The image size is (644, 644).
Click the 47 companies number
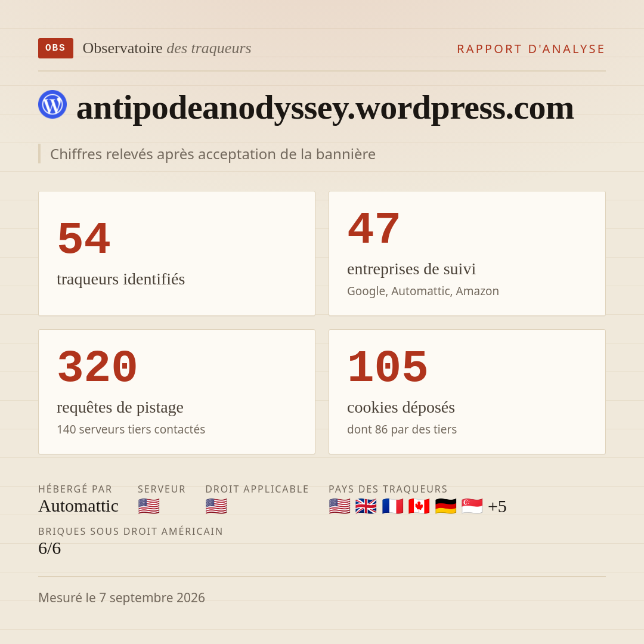pyautogui.click(x=374, y=228)
